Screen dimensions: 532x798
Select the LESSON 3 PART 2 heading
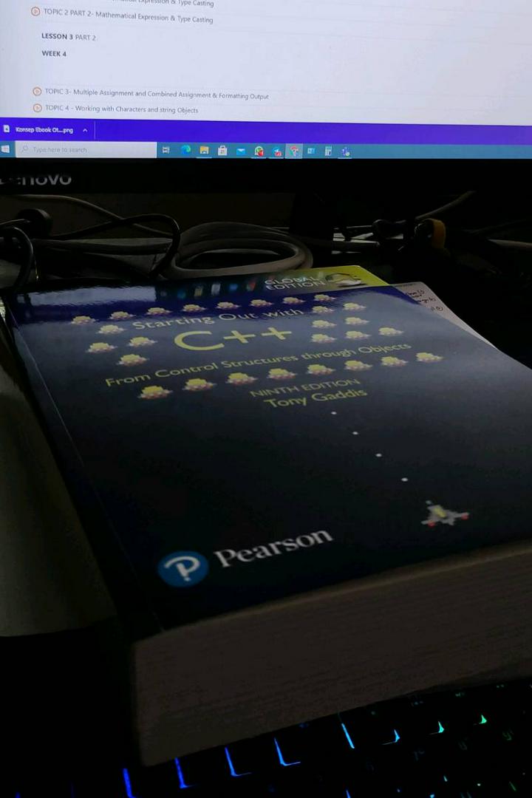click(69, 36)
